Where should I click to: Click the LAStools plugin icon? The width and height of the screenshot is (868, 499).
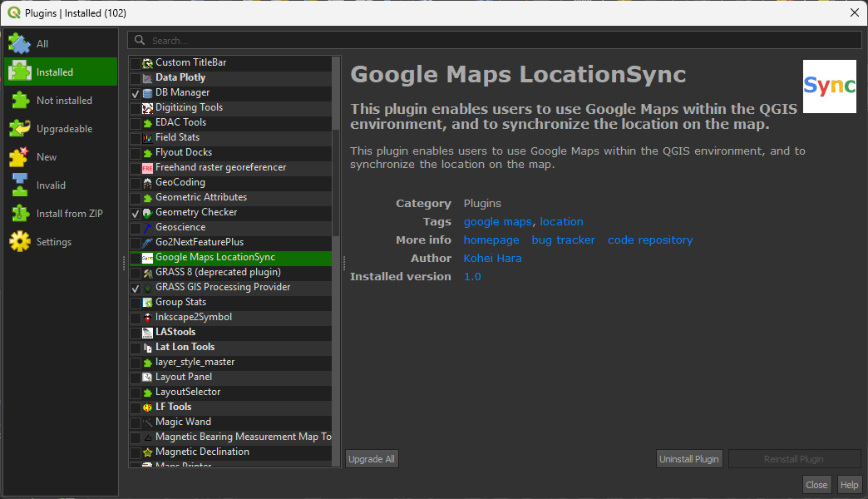coord(147,333)
